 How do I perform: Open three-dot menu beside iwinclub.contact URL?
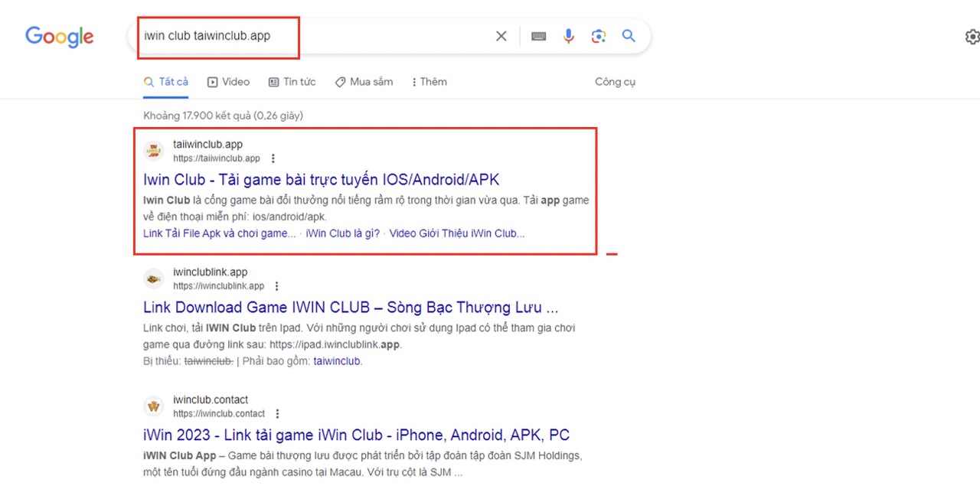279,414
